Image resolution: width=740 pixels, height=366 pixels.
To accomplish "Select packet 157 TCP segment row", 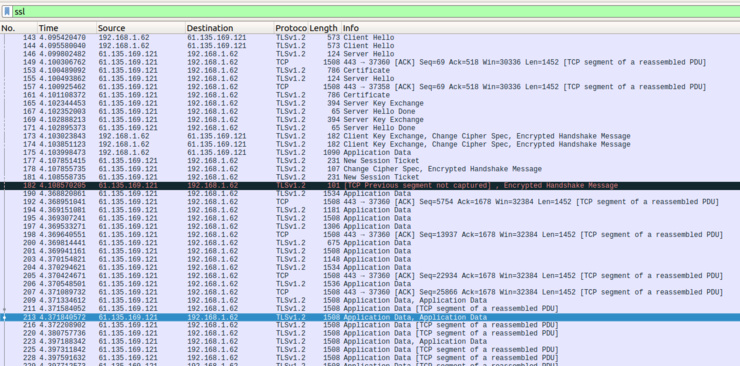I will [370, 87].
